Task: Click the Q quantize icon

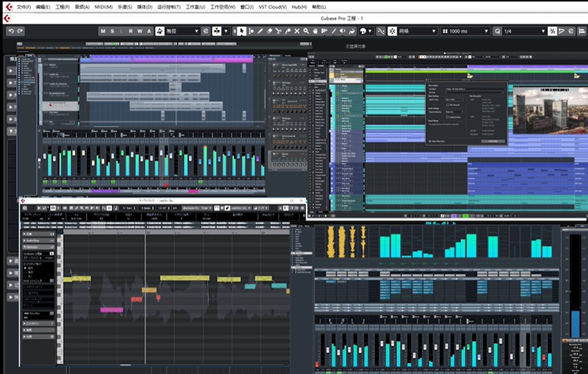Action: click(498, 31)
